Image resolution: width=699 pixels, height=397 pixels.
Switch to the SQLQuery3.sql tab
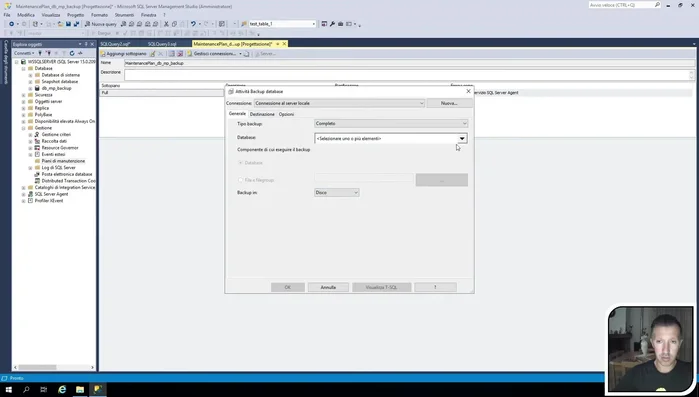pyautogui.click(x=162, y=44)
